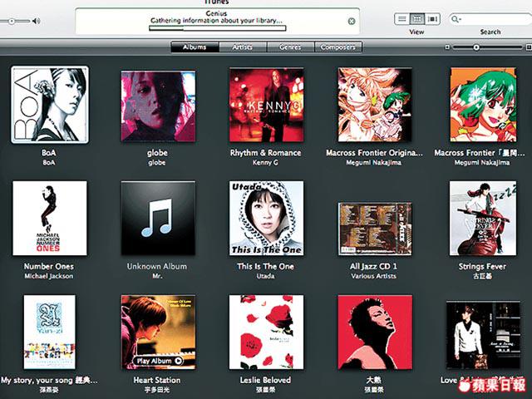The width and height of the screenshot is (532, 399).
Task: Select the Genres tab
Action: [x=291, y=47]
